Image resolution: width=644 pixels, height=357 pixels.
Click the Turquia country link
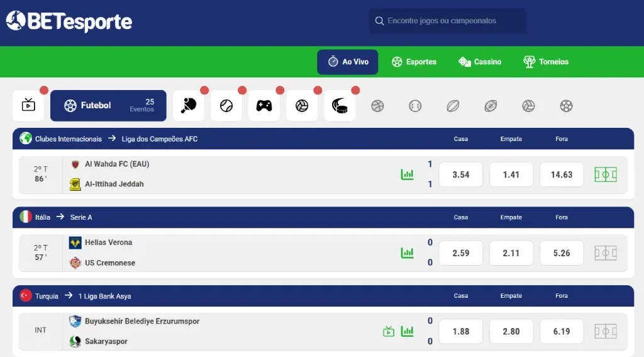(x=47, y=296)
